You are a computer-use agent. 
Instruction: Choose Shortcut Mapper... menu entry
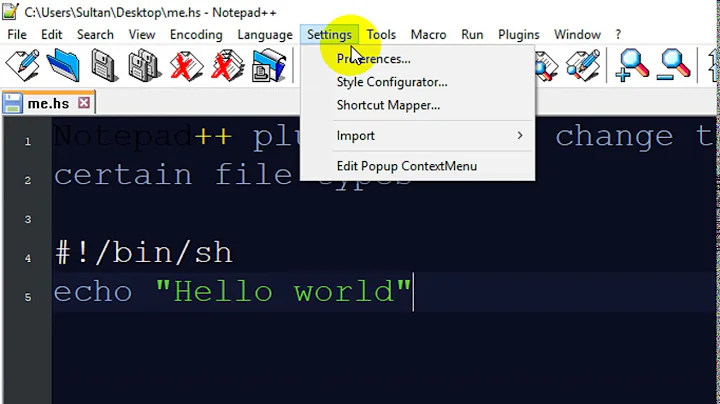(x=417, y=105)
